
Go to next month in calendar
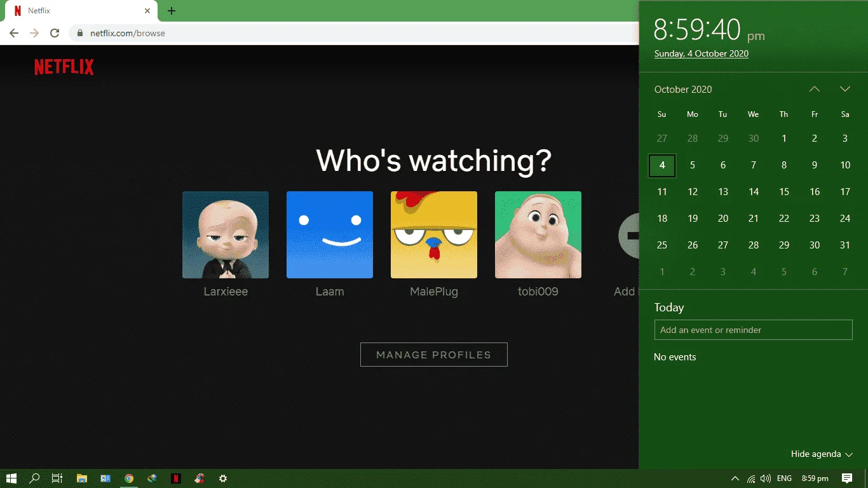click(x=845, y=89)
